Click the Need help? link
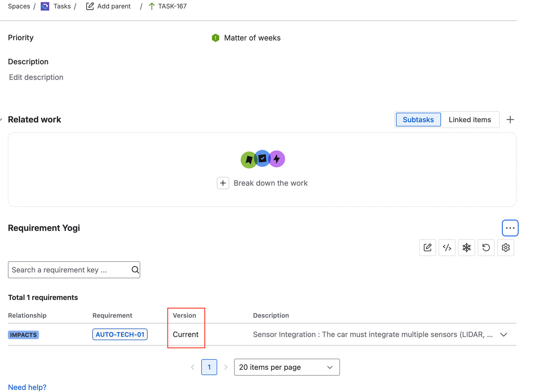 [x=27, y=387]
